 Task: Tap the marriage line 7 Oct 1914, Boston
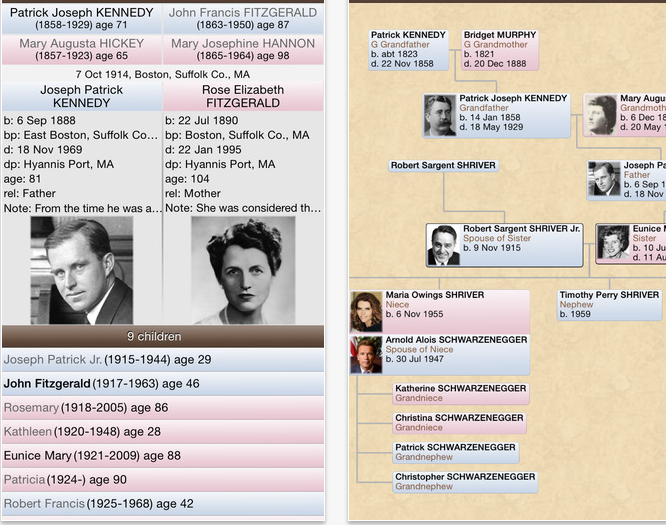tap(163, 74)
